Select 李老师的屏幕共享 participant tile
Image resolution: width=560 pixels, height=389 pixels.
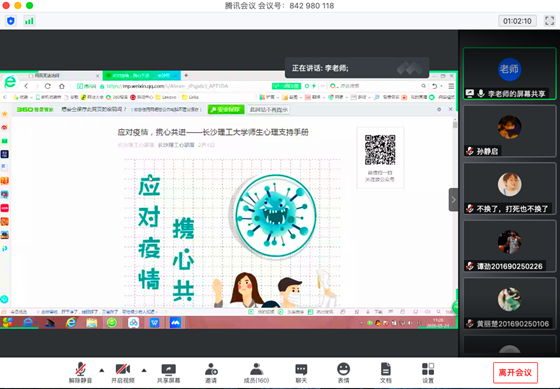509,73
